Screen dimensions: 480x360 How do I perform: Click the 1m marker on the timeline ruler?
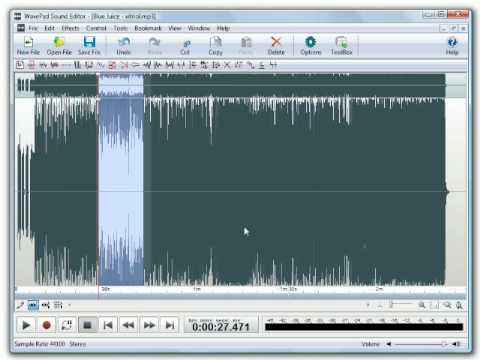tap(197, 289)
